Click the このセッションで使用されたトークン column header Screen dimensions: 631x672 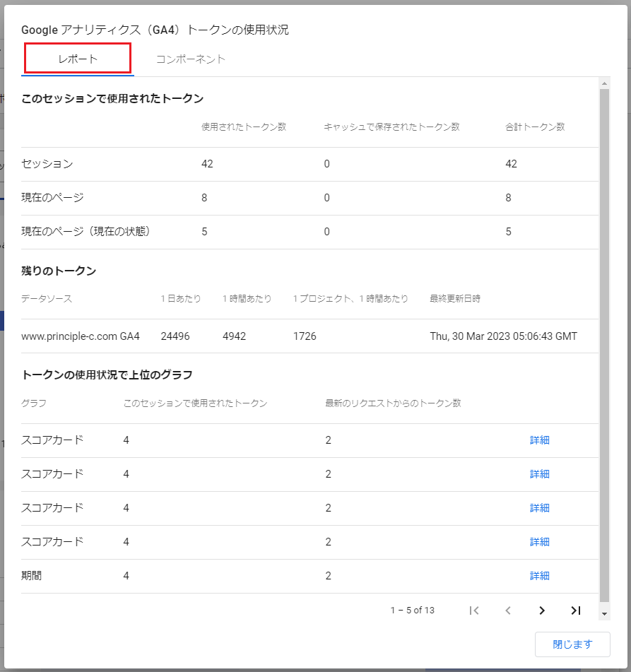point(196,403)
